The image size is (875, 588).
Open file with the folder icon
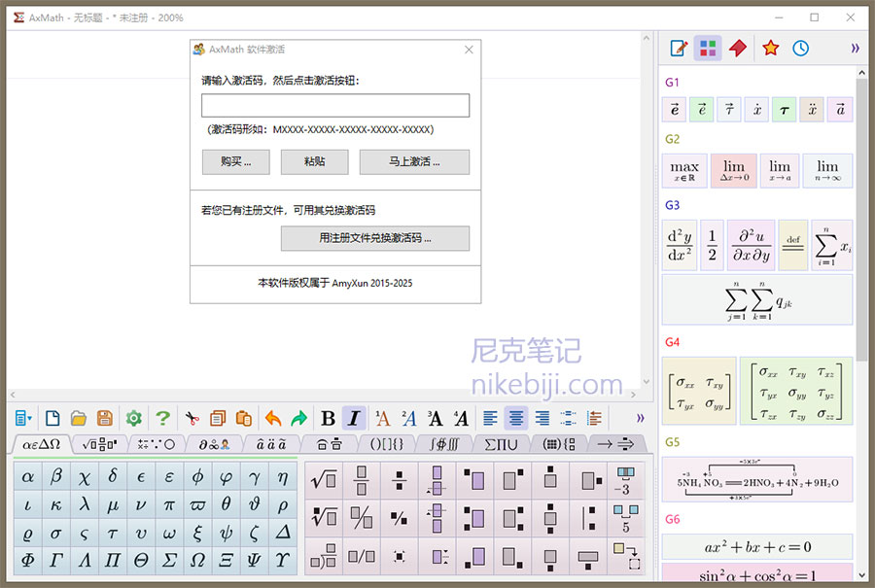79,418
